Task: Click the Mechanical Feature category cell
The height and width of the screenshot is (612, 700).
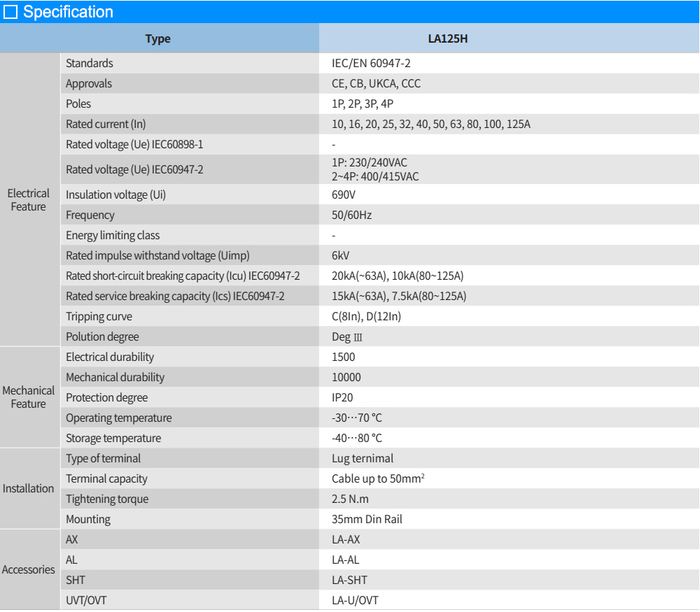Action: (x=28, y=397)
